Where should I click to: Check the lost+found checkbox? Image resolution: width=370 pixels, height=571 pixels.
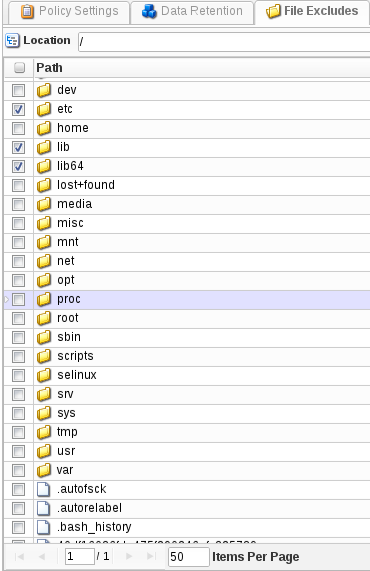click(18, 185)
